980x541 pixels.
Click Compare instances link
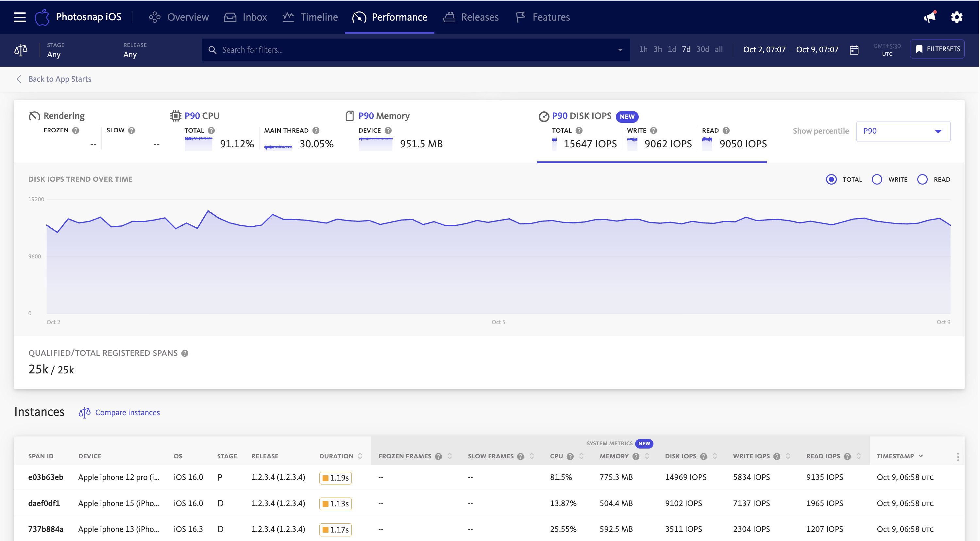tap(119, 413)
